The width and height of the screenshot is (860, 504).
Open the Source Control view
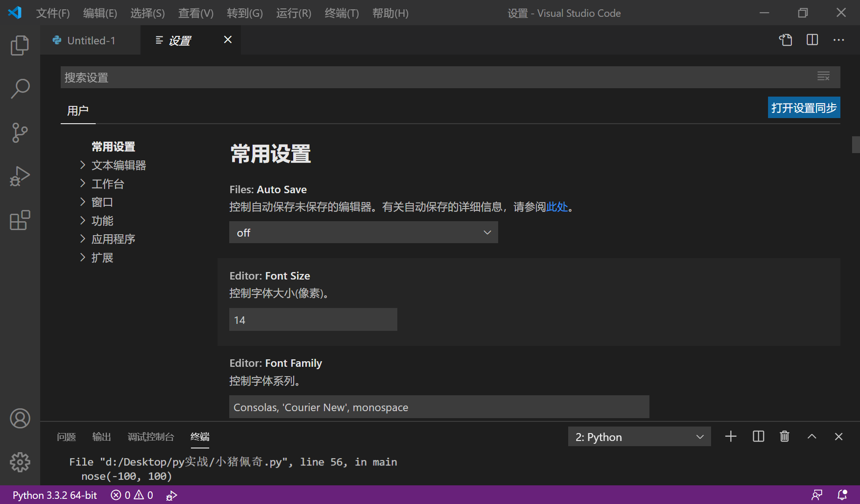(20, 133)
